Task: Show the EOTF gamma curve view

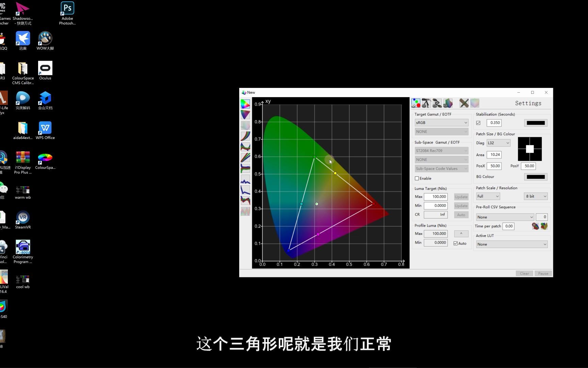Action: pos(245,136)
